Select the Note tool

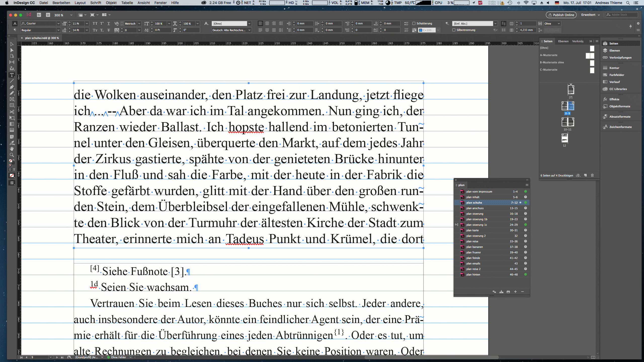12,137
